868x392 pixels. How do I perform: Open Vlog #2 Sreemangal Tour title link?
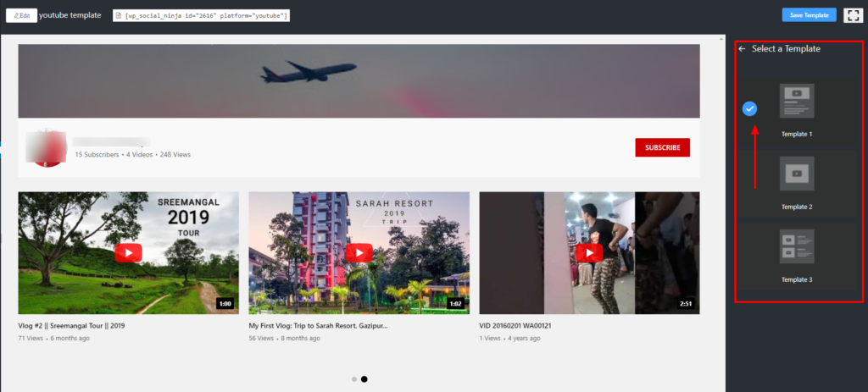tap(71, 325)
